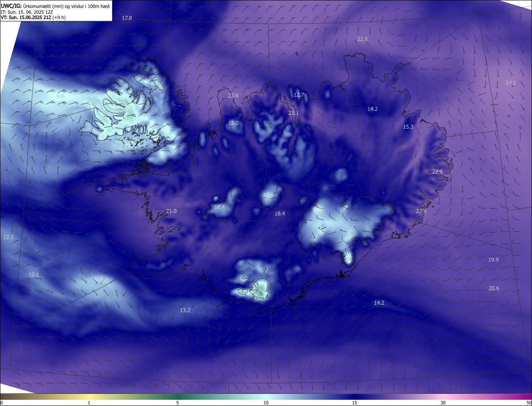Click the 13.2 value label
The image size is (532, 406).
tap(185, 311)
